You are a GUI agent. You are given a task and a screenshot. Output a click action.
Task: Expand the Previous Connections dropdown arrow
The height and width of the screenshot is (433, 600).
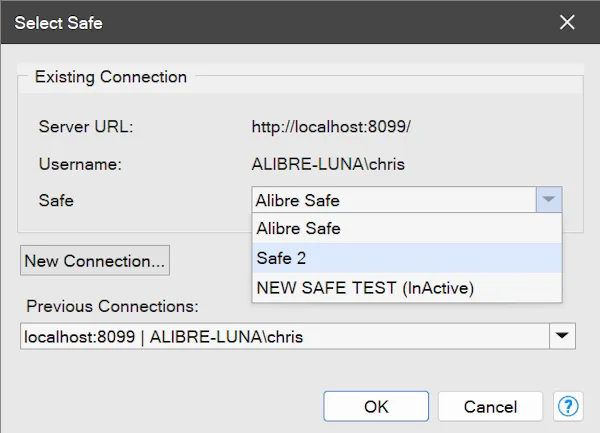pyautogui.click(x=562, y=336)
